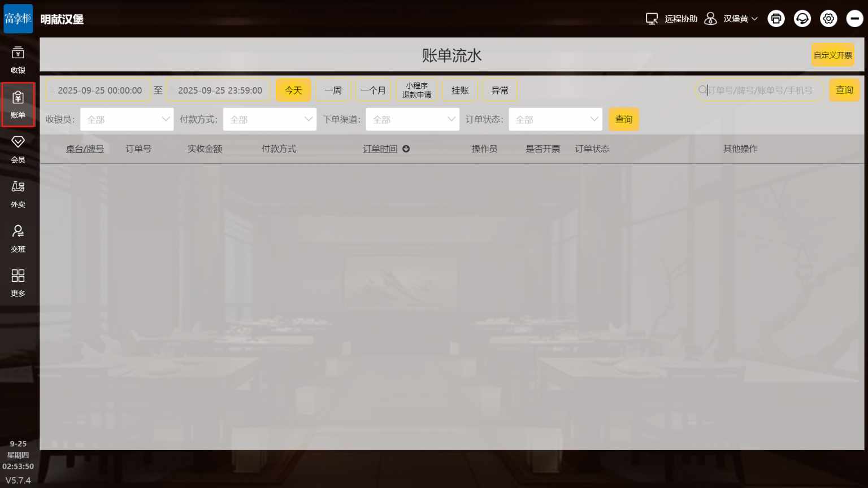Image resolution: width=868 pixels, height=488 pixels.
Task: Select the 异常 filter
Action: click(500, 90)
